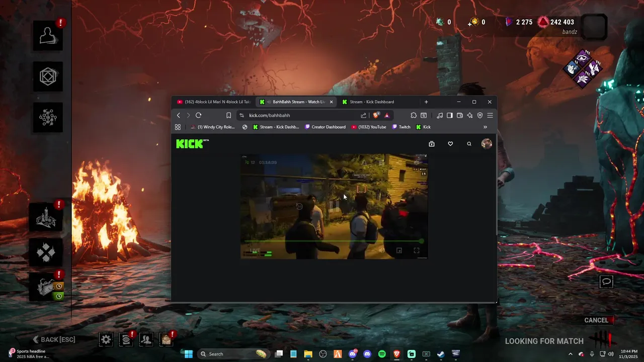644x362 pixels.
Task: Open the Kick browse clips icon
Action: (x=432, y=144)
